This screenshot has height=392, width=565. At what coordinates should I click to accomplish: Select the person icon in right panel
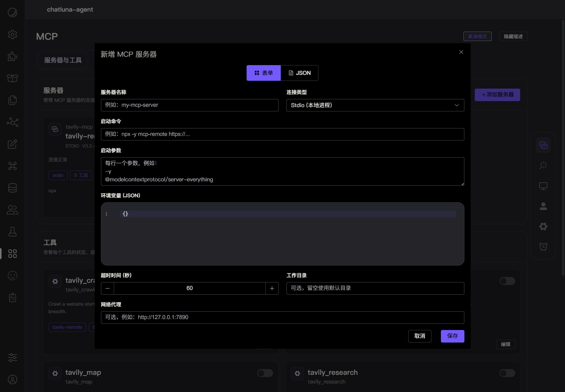pos(543,206)
